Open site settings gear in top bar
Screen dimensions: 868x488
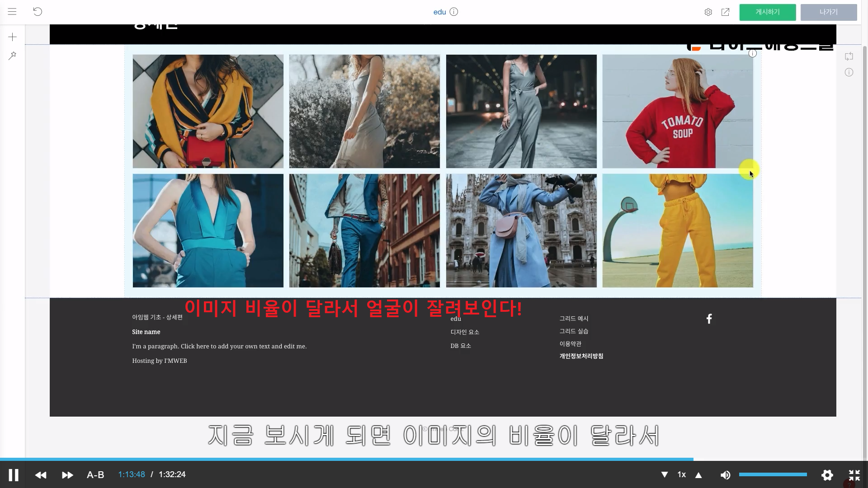[x=708, y=12]
